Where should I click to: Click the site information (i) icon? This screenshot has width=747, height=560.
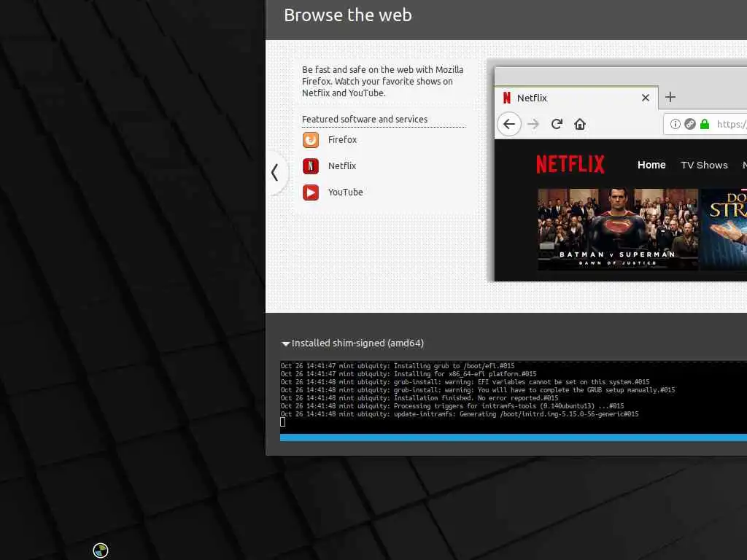pos(675,124)
